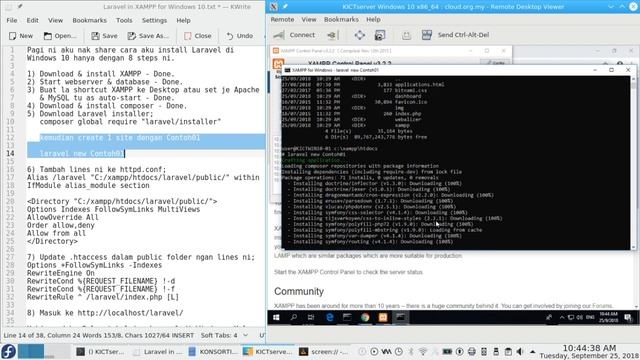Click remote Windows clock

(609, 317)
